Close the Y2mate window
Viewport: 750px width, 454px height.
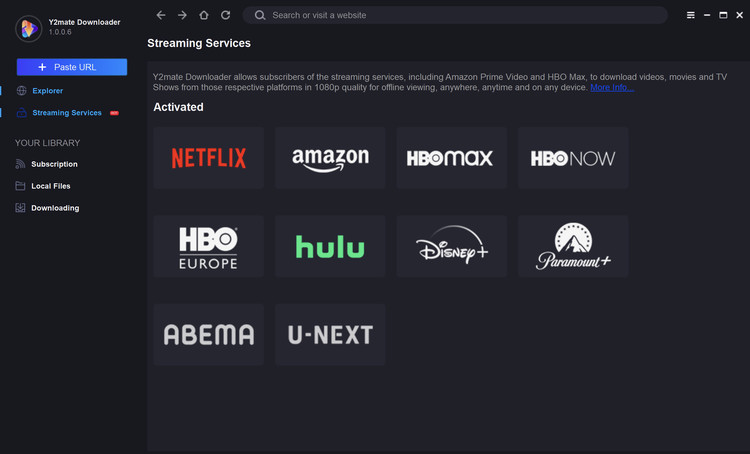coord(739,15)
